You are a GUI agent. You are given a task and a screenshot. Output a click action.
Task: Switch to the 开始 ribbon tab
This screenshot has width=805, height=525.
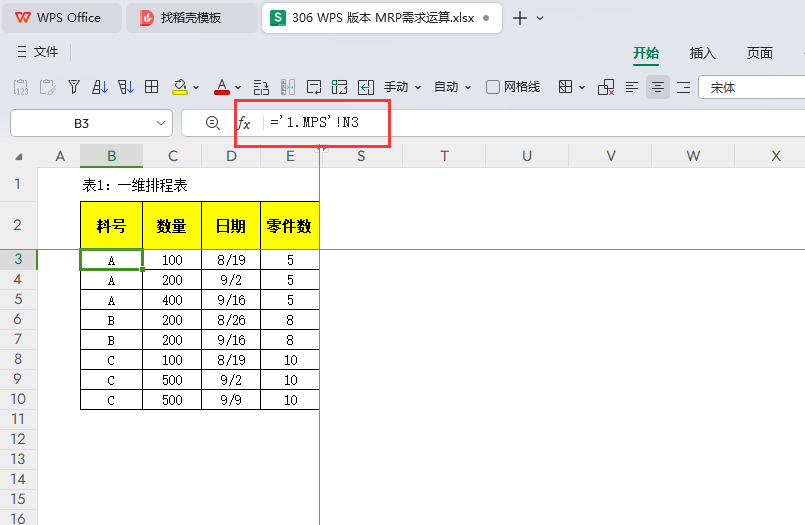click(x=646, y=53)
